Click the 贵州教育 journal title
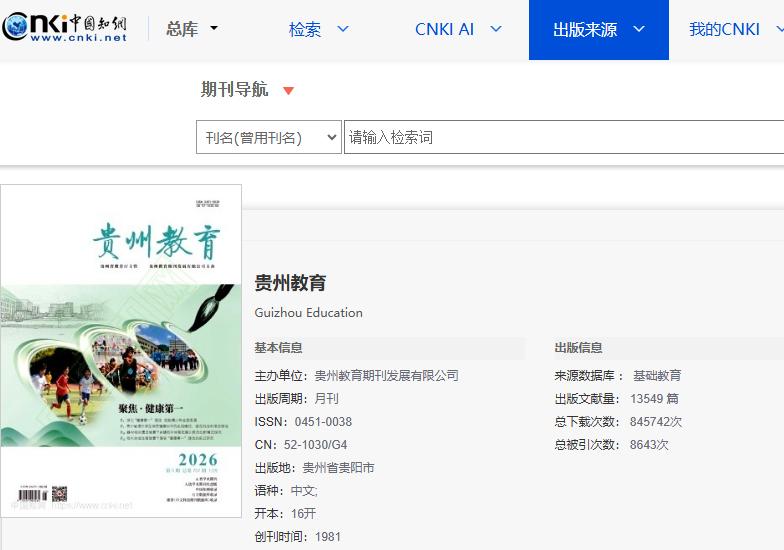 (290, 282)
